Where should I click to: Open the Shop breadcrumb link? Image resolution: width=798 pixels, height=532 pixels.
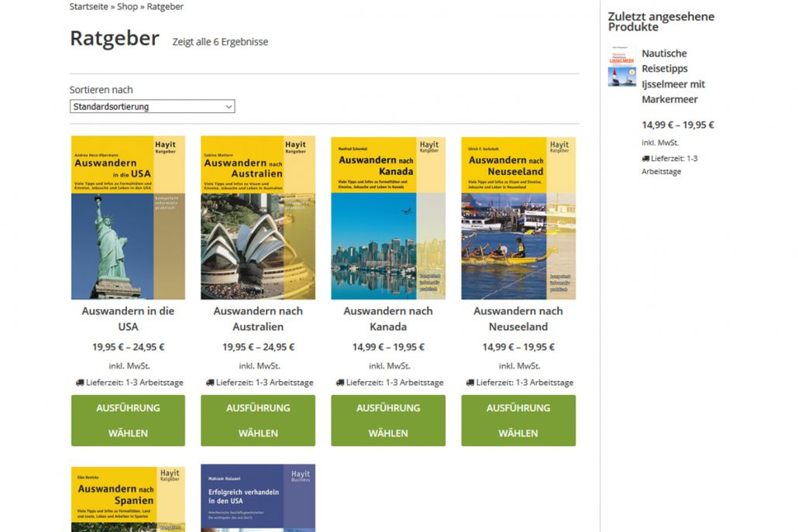[127, 7]
